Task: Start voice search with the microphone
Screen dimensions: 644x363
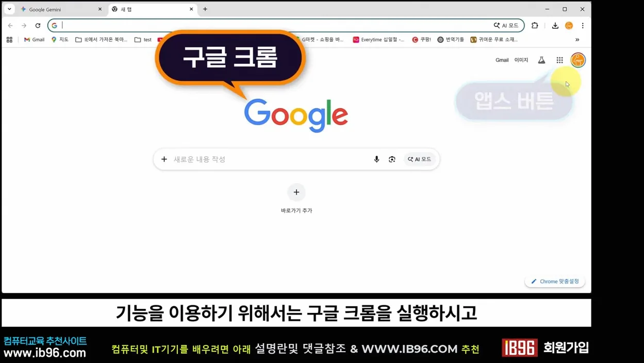Action: [377, 159]
